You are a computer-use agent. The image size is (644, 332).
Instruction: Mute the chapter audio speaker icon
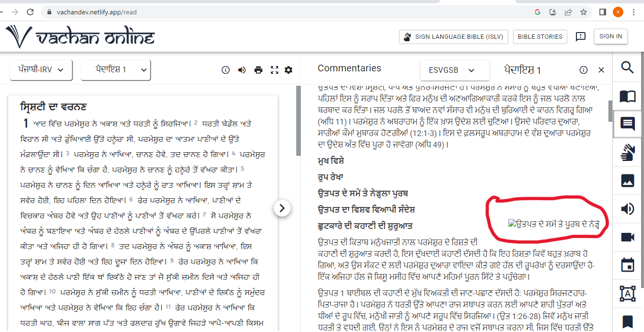(x=243, y=70)
